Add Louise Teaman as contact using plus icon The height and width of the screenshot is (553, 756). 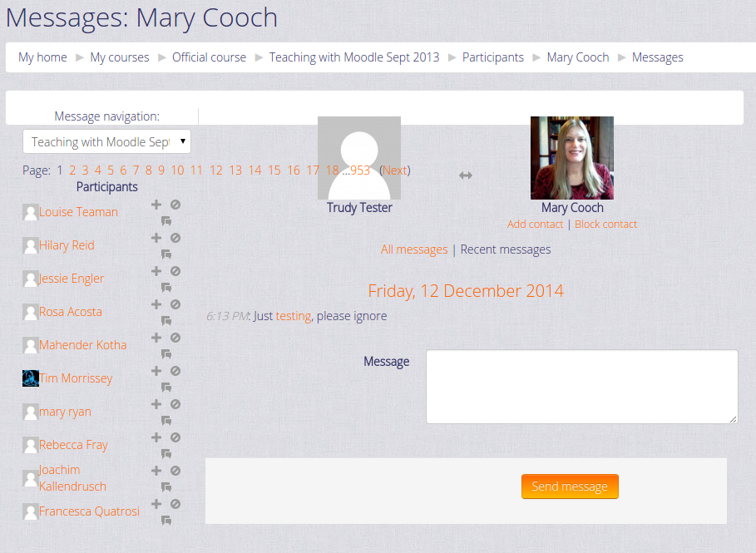click(156, 205)
